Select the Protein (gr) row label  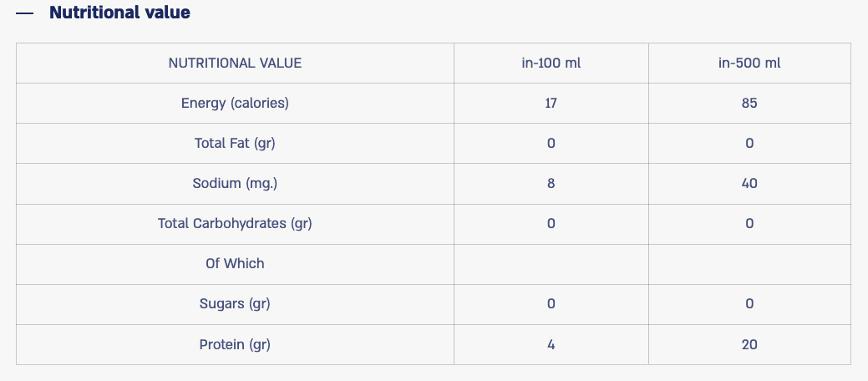[235, 343]
